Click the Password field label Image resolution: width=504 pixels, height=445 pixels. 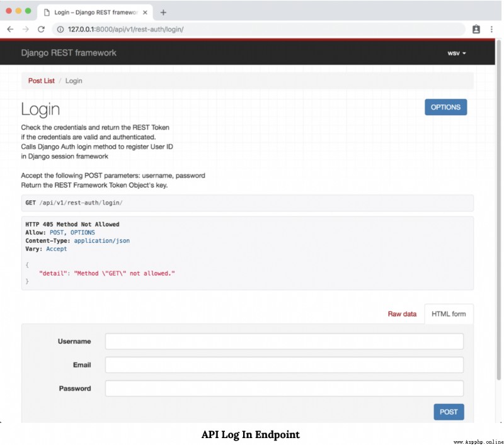[75, 388]
